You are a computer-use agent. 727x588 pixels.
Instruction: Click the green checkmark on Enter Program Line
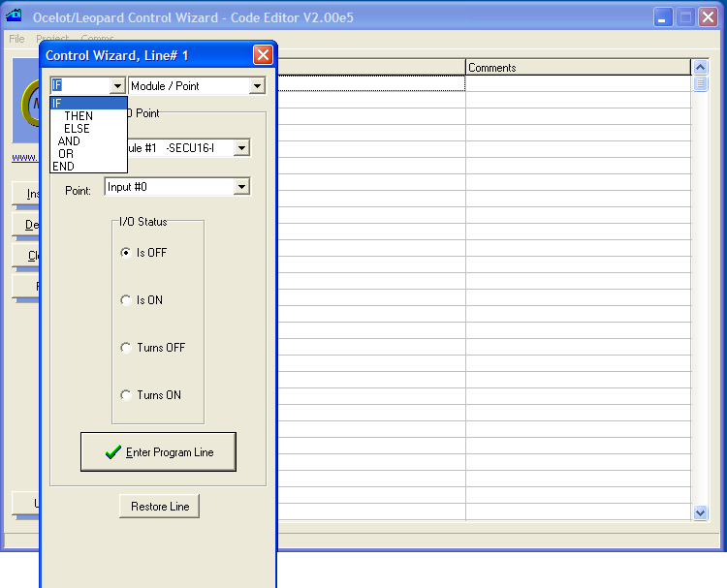(x=113, y=452)
